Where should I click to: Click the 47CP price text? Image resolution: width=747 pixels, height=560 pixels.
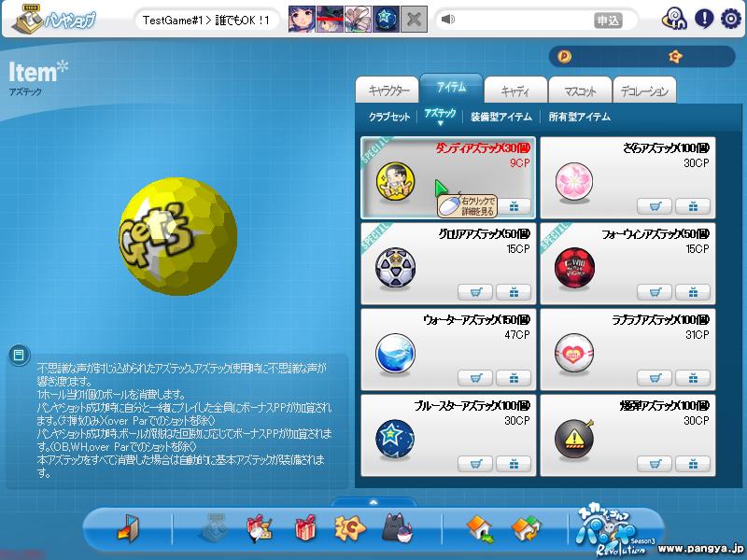coord(517,335)
